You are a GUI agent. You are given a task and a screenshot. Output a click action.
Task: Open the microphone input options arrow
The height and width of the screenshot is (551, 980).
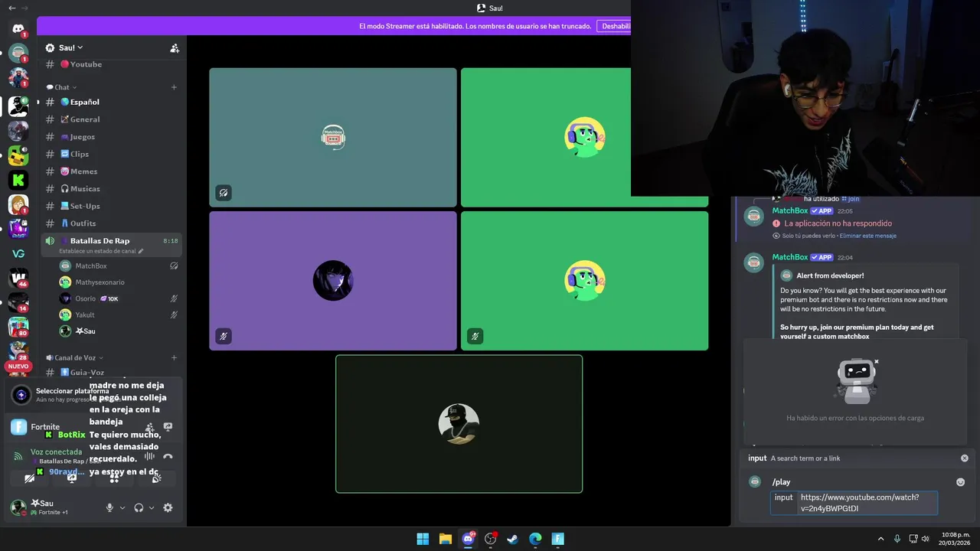122,507
